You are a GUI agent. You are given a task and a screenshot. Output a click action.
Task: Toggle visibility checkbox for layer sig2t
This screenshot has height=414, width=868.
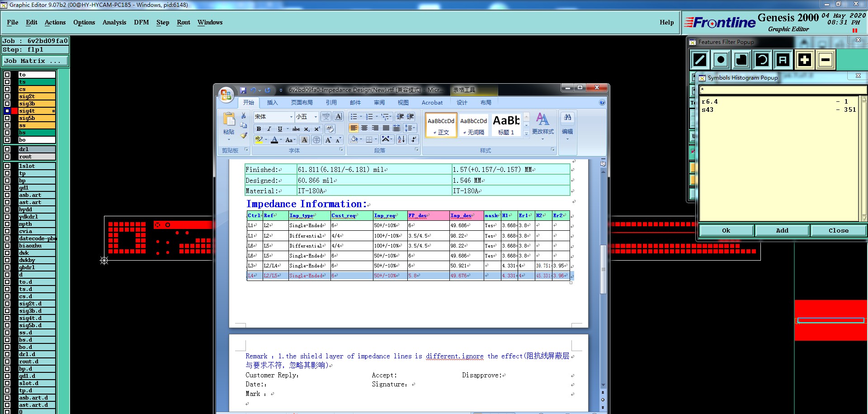[x=7, y=96]
